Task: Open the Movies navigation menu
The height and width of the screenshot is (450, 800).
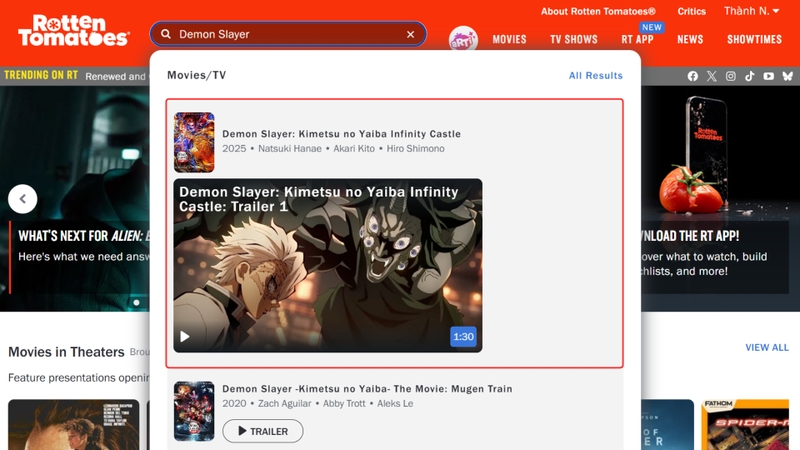Action: point(509,40)
